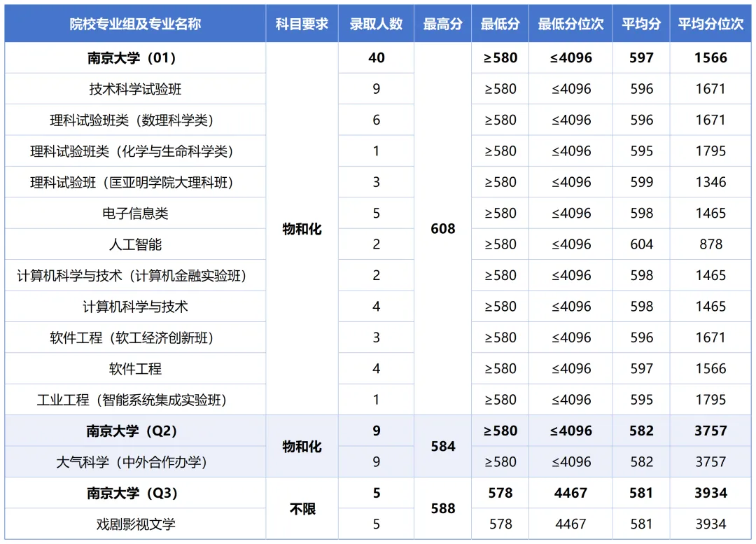Image resolution: width=756 pixels, height=544 pixels.
Task: Click the 最高分 column header
Action: click(x=442, y=24)
